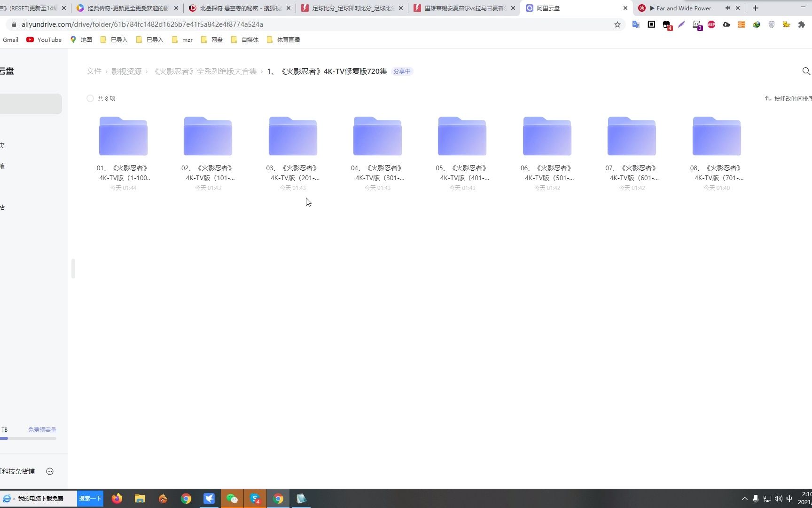The width and height of the screenshot is (812, 508).
Task: Click 免费领容量 link in the sidebar
Action: point(42,429)
